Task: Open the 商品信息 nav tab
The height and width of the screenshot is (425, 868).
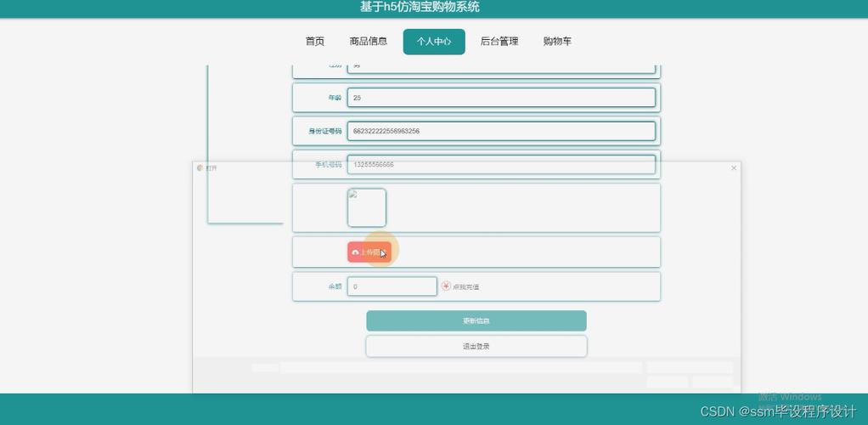Action: click(369, 42)
